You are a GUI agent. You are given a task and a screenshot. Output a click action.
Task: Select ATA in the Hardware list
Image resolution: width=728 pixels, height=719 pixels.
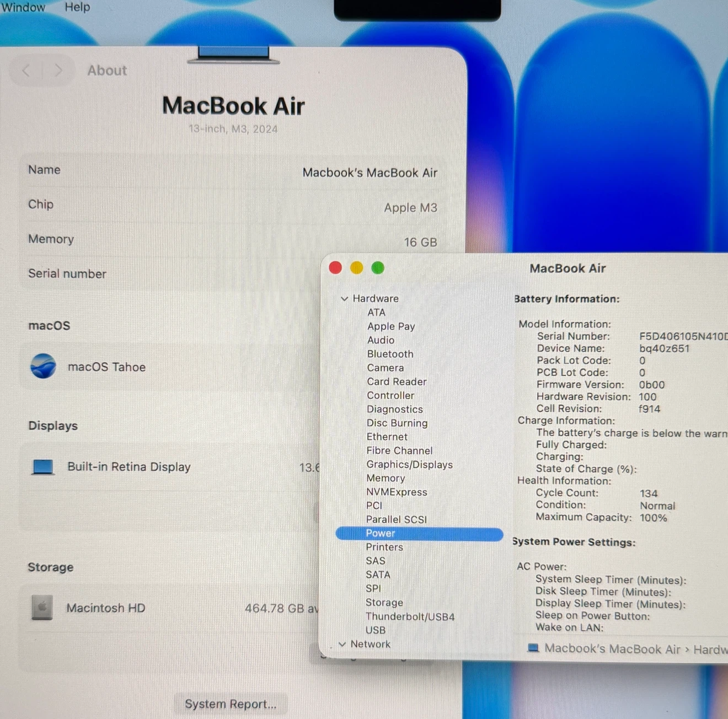coord(377,312)
